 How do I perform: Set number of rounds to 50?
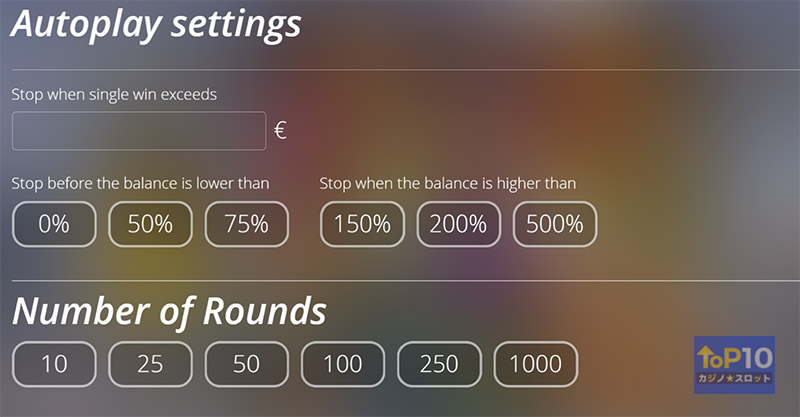pos(246,364)
